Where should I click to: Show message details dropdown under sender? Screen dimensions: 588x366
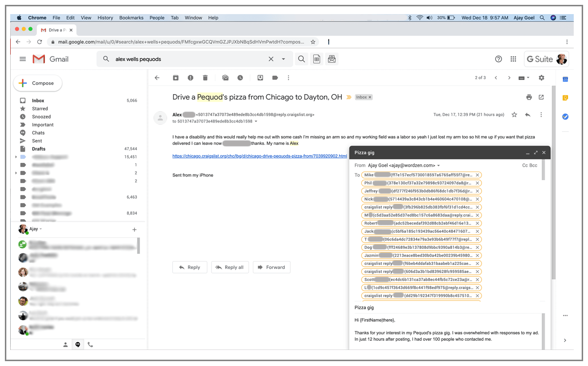click(256, 122)
